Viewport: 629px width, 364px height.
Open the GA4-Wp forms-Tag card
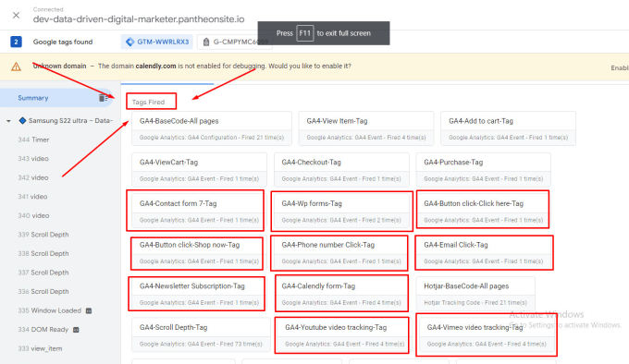[x=341, y=211]
